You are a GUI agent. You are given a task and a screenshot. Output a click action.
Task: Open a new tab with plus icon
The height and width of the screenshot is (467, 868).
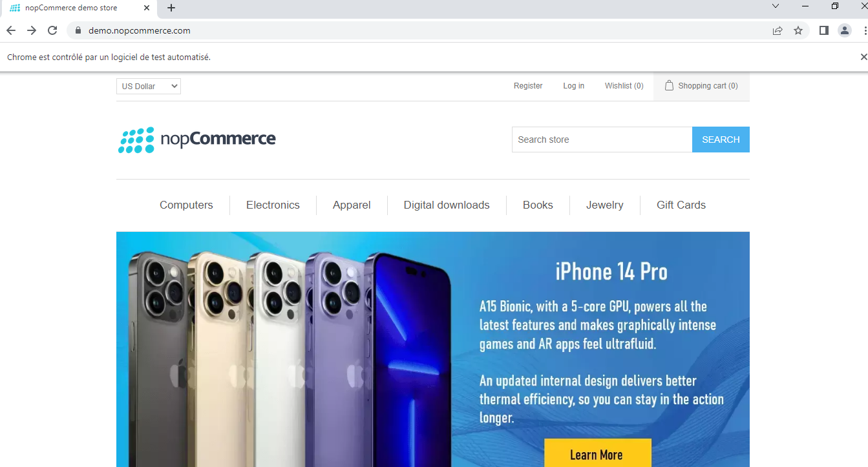click(x=171, y=8)
